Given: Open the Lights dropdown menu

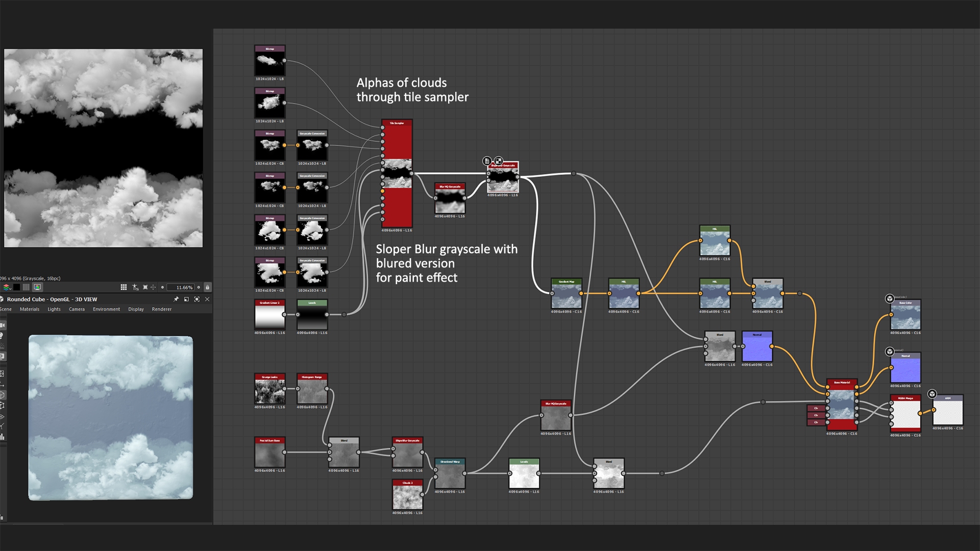Looking at the screenshot, I should pos(54,309).
